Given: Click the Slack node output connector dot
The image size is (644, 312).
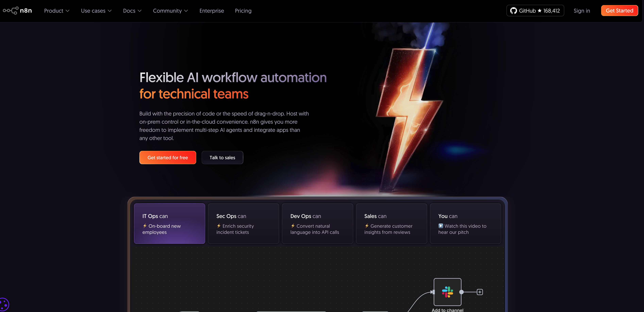Looking at the screenshot, I should [462, 292].
